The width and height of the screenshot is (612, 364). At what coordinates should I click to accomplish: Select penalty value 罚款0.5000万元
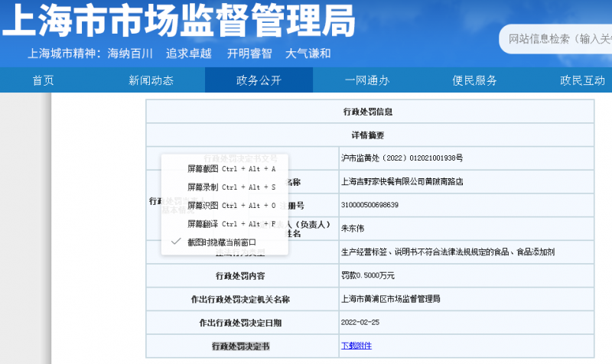[368, 275]
